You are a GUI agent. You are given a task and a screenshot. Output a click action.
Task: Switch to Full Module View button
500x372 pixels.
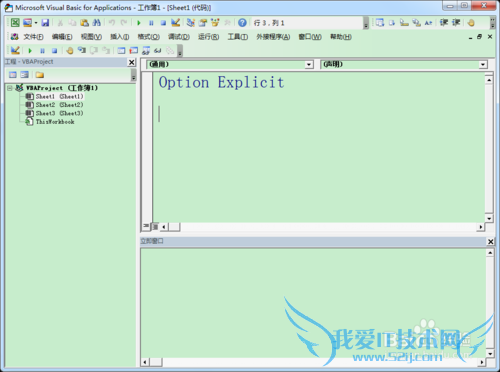click(155, 227)
